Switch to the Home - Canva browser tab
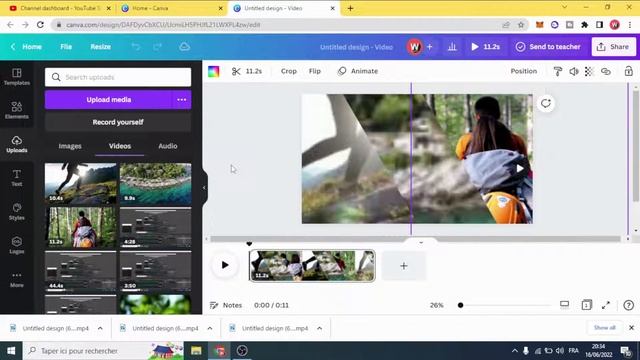Image resolution: width=640 pixels, height=360 pixels. click(171, 8)
